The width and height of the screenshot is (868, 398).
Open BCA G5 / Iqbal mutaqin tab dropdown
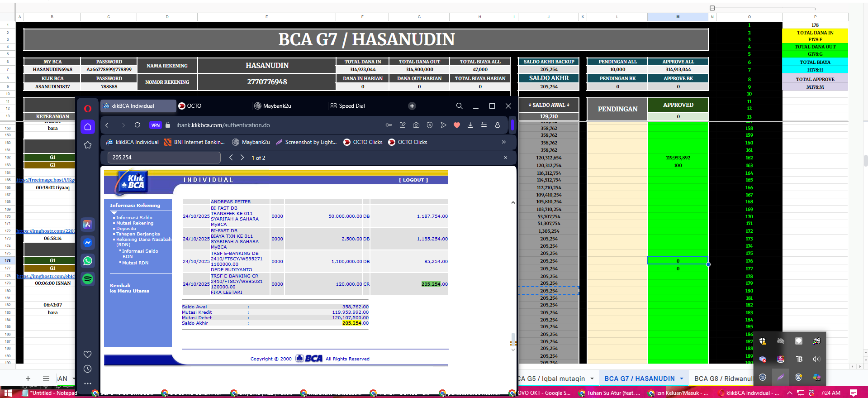pos(592,379)
